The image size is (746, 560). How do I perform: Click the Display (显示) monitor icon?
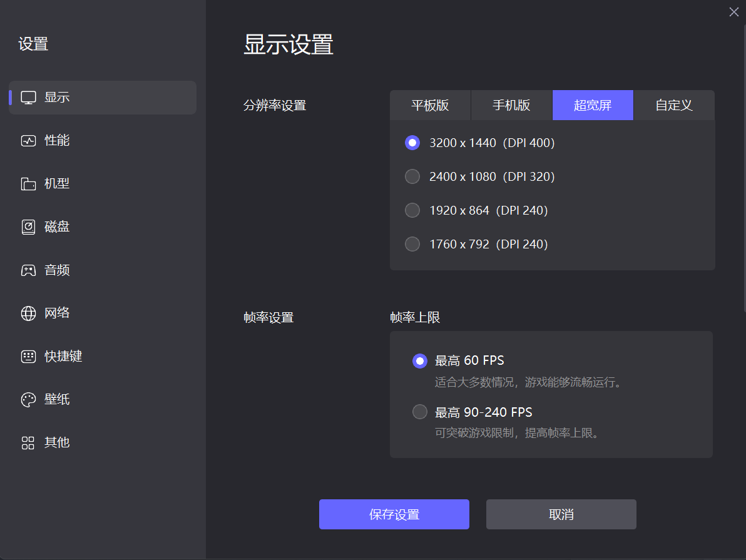click(29, 98)
